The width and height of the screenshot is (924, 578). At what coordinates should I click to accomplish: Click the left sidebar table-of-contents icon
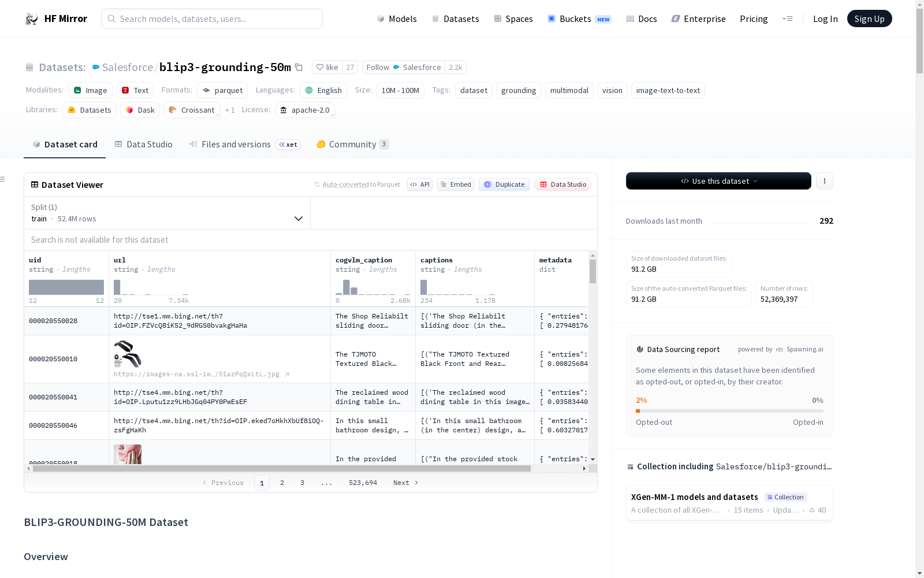tap(2, 179)
